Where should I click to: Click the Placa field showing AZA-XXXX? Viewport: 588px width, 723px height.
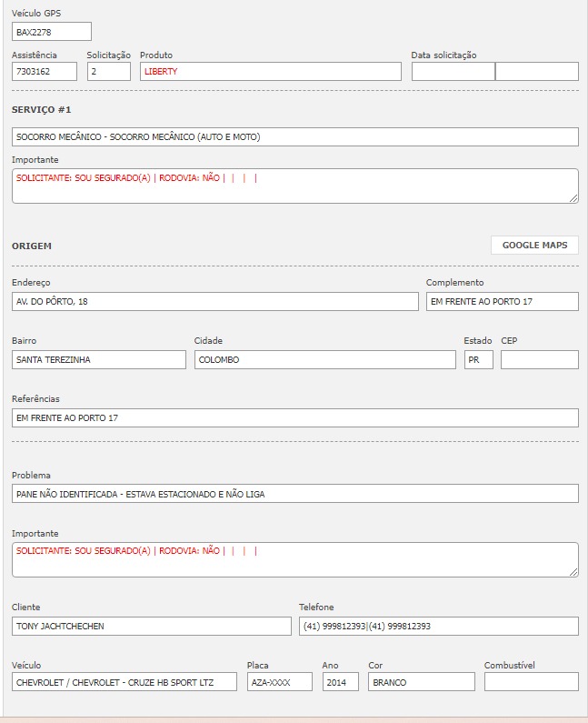coord(279,682)
